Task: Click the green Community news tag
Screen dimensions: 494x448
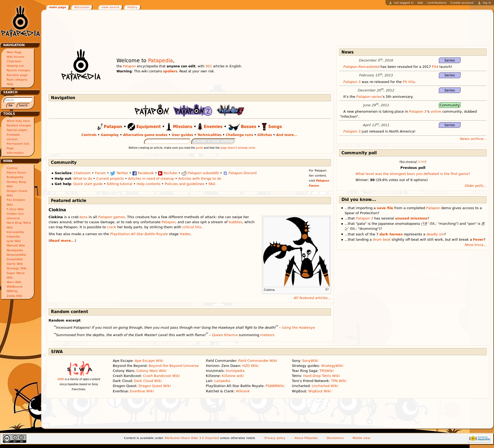Action: point(449,105)
